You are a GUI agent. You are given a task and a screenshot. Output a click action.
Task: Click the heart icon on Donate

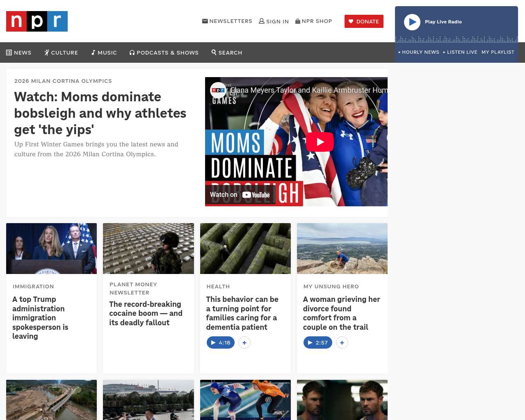pos(351,21)
